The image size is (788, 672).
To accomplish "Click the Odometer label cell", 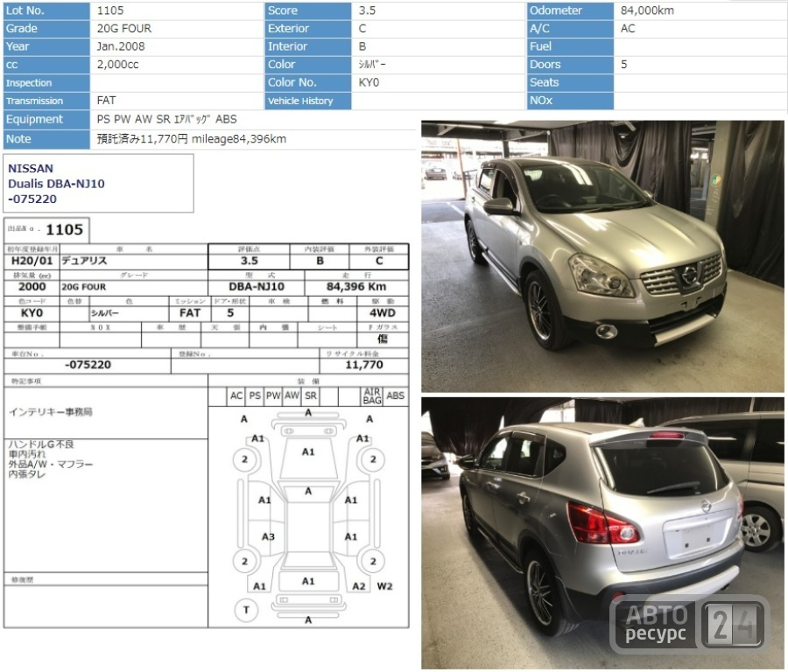I will click(x=570, y=10).
